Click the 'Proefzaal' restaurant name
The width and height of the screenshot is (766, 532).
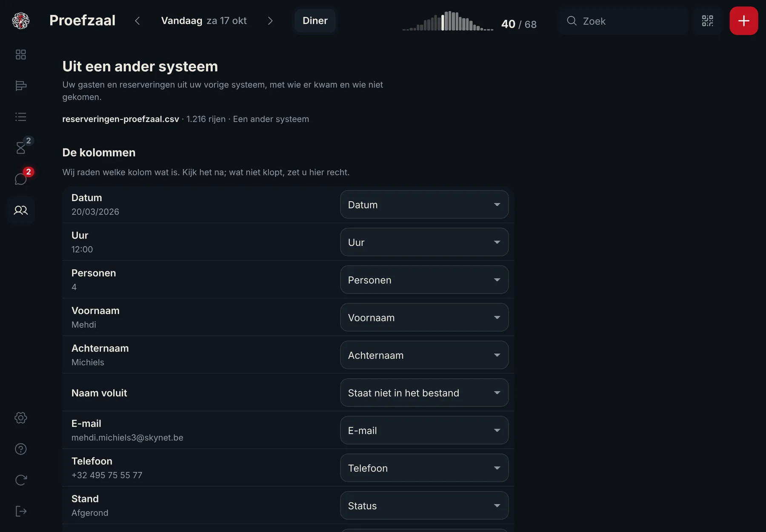point(82,20)
